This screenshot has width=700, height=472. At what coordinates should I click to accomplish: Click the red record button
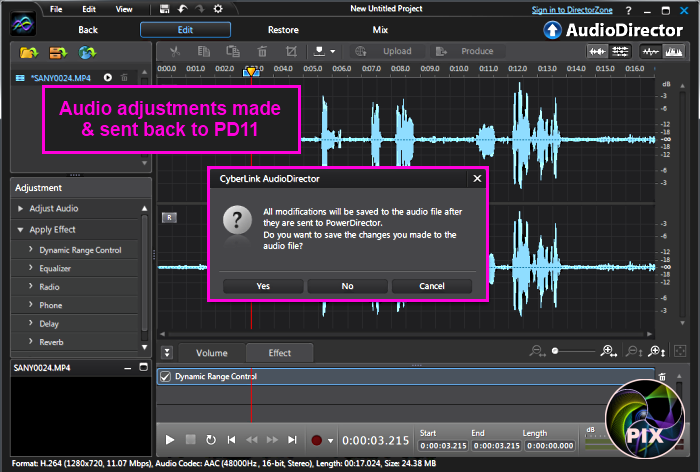pos(317,440)
